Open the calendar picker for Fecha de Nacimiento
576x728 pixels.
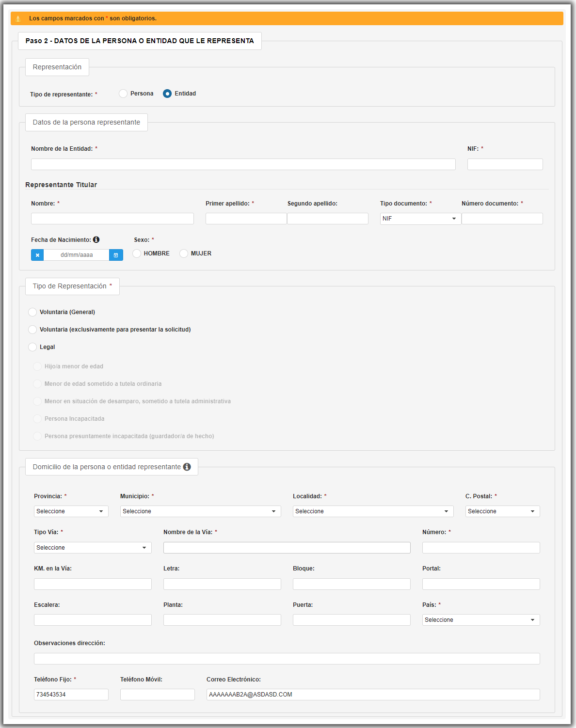click(116, 255)
